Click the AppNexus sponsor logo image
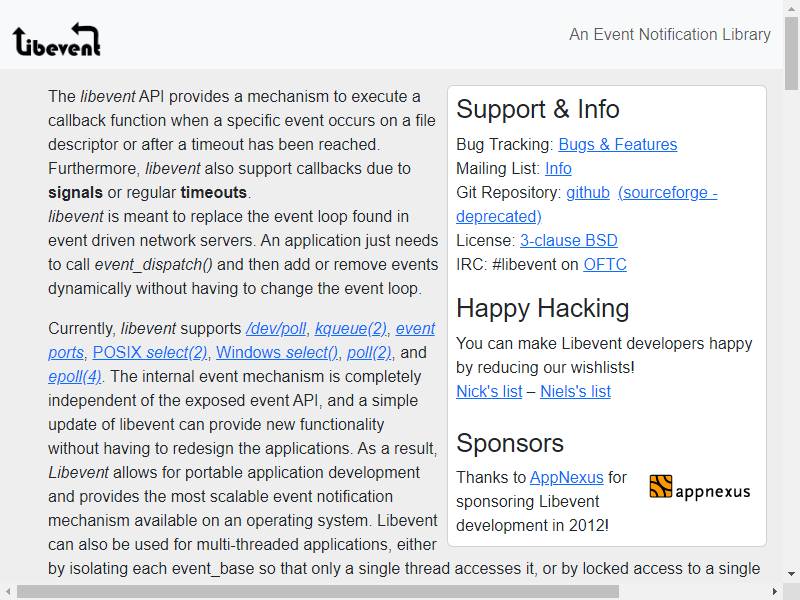Screen dimensions: 800x600 tap(700, 487)
